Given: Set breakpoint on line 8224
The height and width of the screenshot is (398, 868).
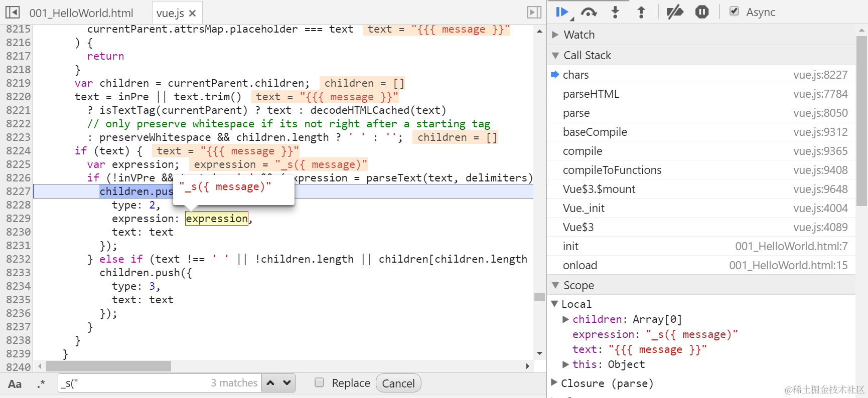Looking at the screenshot, I should click(x=18, y=151).
